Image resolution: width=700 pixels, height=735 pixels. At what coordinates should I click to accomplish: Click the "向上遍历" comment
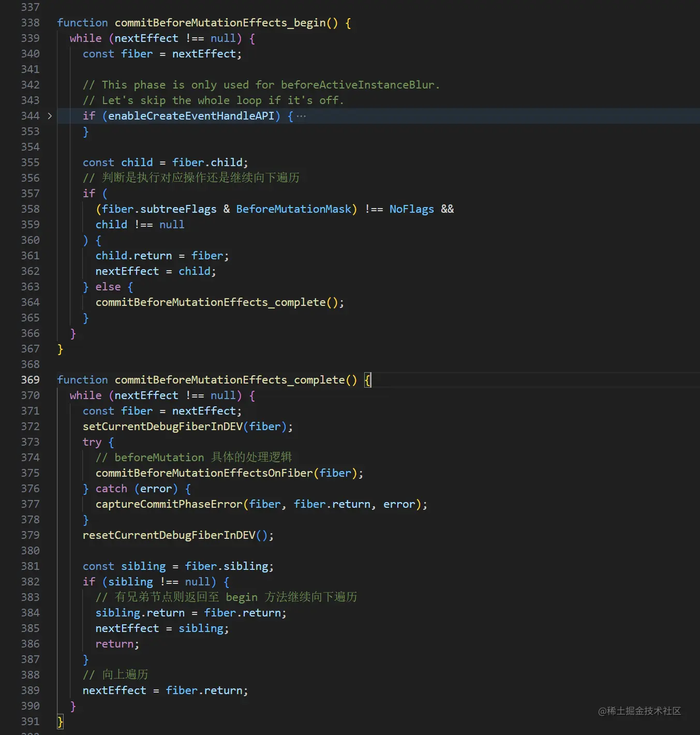coord(115,675)
